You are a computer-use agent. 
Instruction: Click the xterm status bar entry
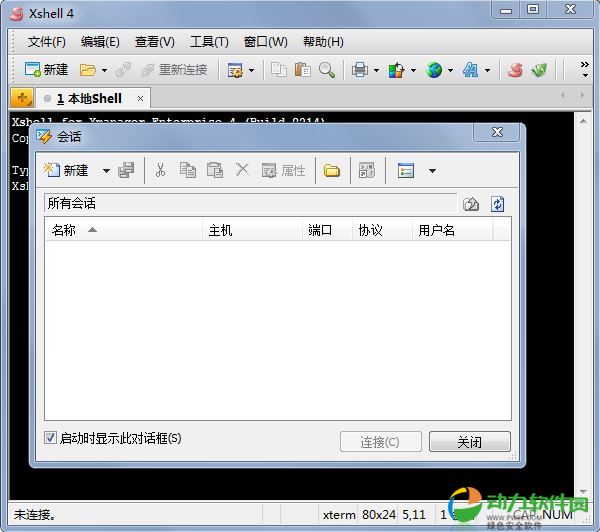pos(339,515)
